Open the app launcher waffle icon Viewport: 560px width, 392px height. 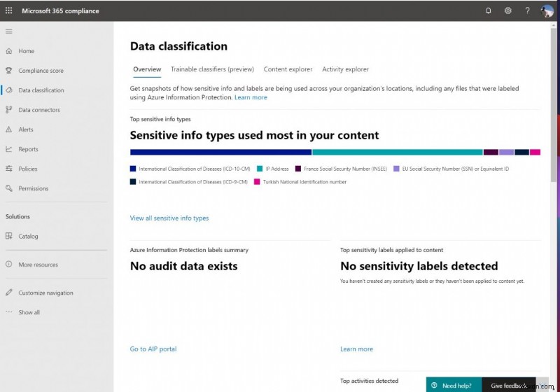point(9,11)
